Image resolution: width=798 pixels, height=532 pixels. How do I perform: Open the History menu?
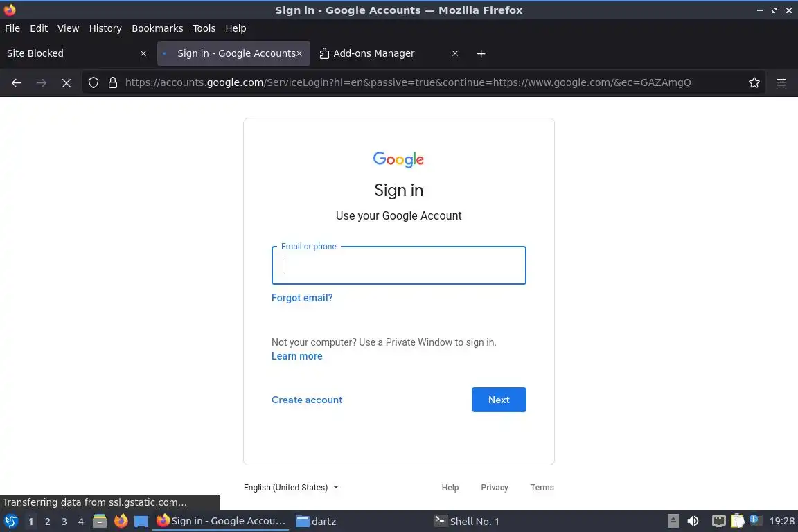coord(105,28)
